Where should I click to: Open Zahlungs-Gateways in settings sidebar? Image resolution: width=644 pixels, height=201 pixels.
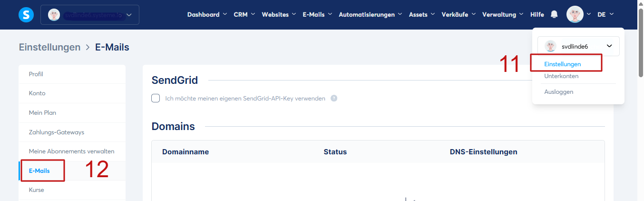(72, 132)
